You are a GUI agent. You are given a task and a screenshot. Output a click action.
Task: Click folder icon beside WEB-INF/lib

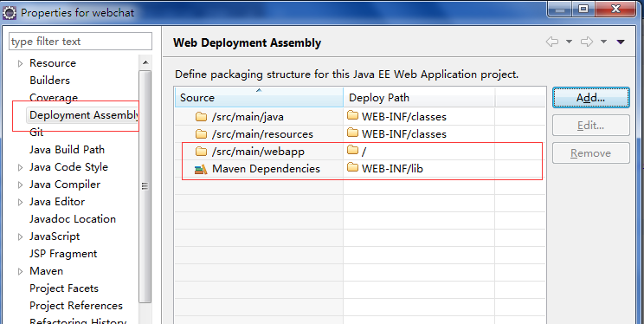click(x=352, y=168)
